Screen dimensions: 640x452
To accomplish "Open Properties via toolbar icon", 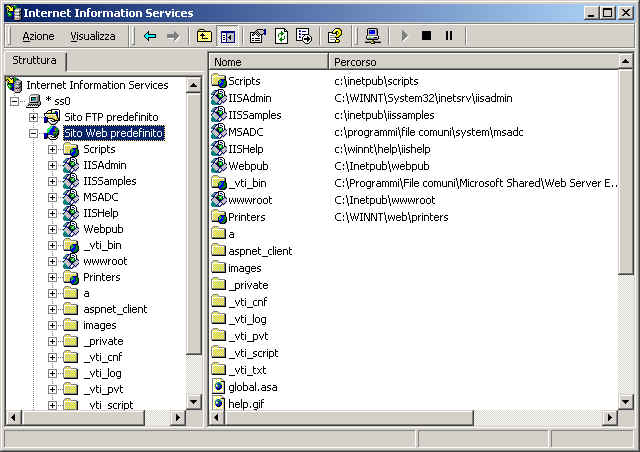I will point(258,36).
